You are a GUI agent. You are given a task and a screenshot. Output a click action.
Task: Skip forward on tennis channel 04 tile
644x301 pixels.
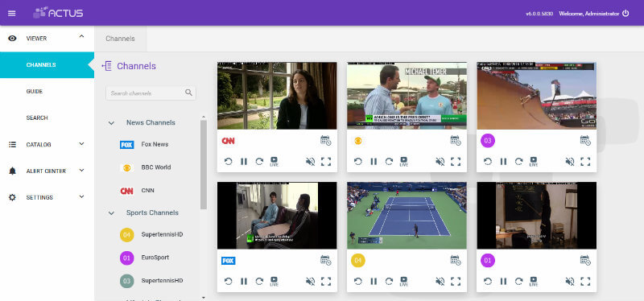click(x=389, y=282)
